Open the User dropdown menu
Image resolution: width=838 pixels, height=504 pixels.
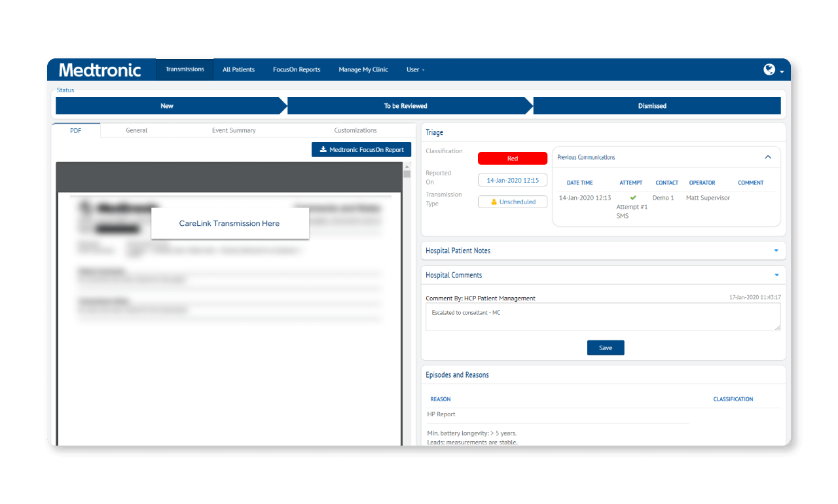point(415,69)
